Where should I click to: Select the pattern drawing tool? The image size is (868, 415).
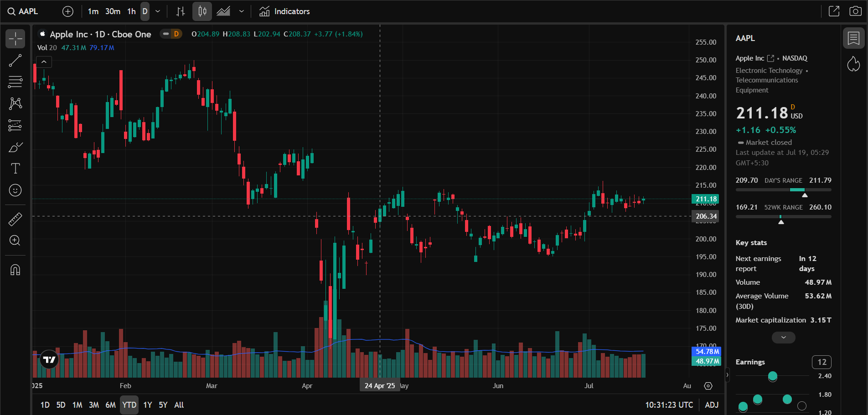(15, 103)
